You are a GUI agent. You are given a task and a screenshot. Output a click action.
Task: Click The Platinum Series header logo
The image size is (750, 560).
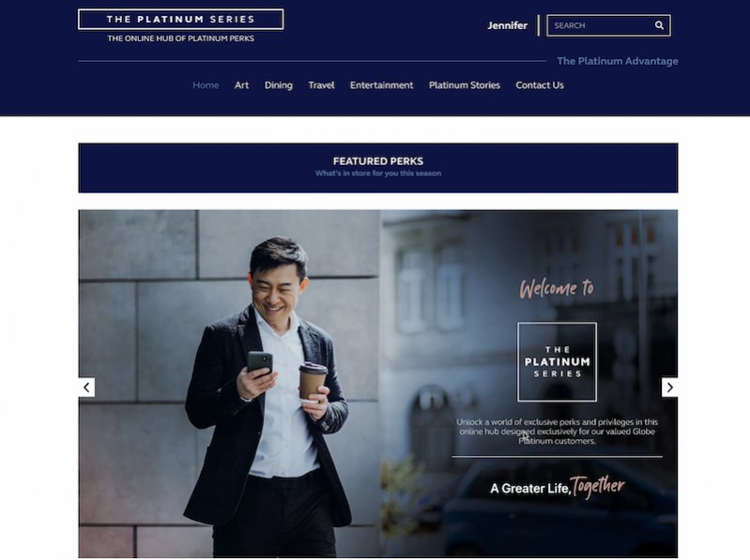(181, 19)
